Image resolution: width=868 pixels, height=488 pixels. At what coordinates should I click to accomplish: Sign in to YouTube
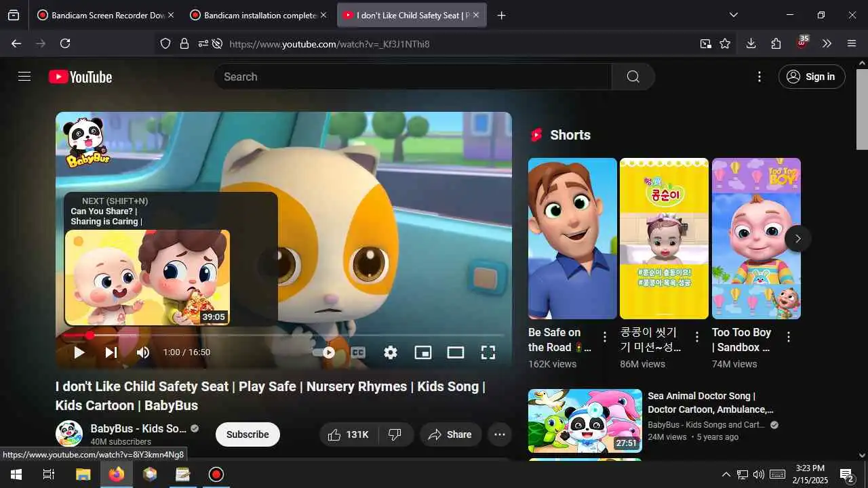(812, 77)
